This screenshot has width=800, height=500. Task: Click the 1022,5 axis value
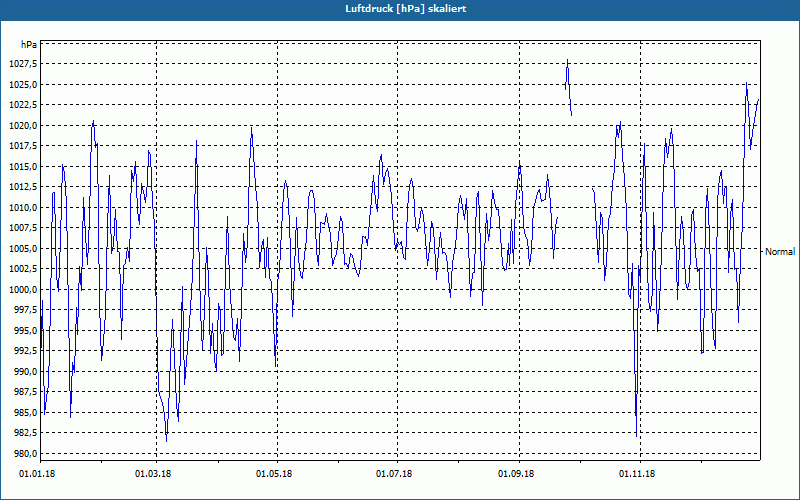22,105
